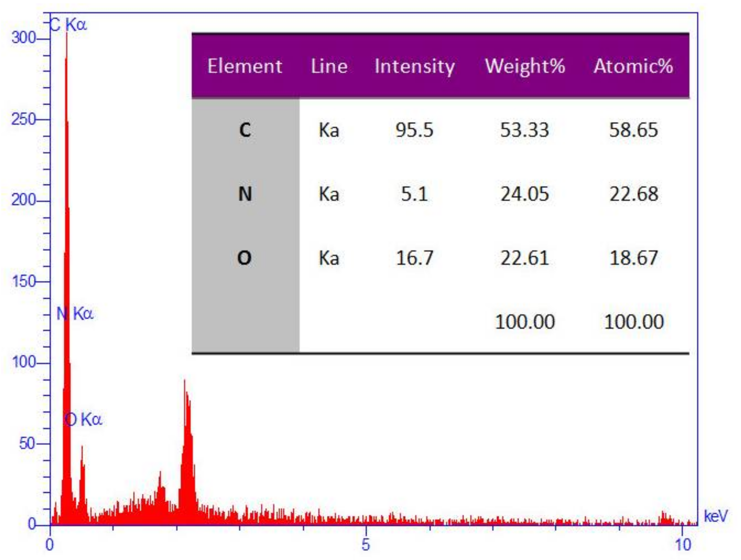This screenshot has height=560, width=741.
Task: Select the Line column header
Action: point(329,66)
